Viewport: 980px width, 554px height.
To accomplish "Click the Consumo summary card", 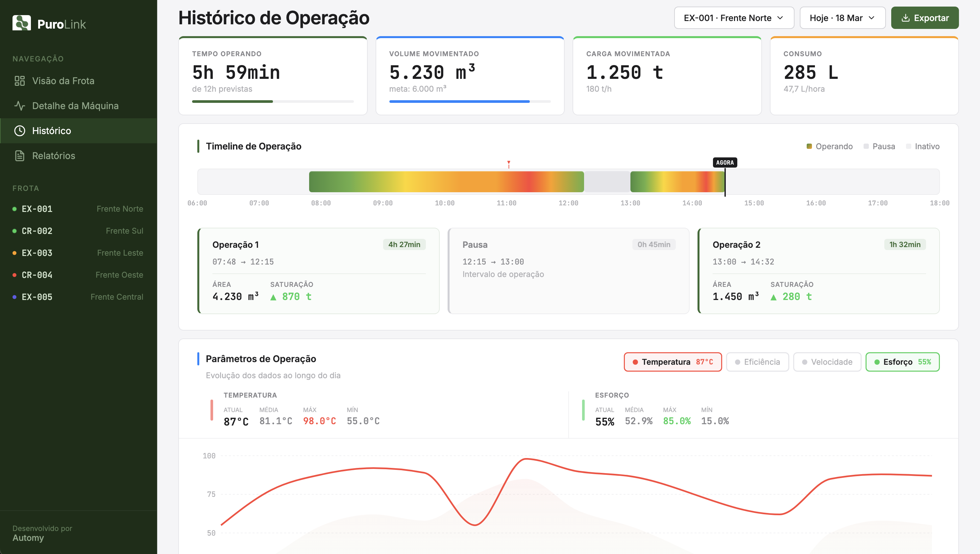I will pyautogui.click(x=864, y=76).
